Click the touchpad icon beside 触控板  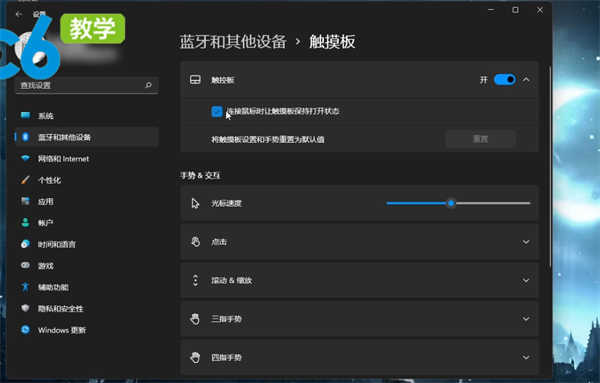coord(195,80)
